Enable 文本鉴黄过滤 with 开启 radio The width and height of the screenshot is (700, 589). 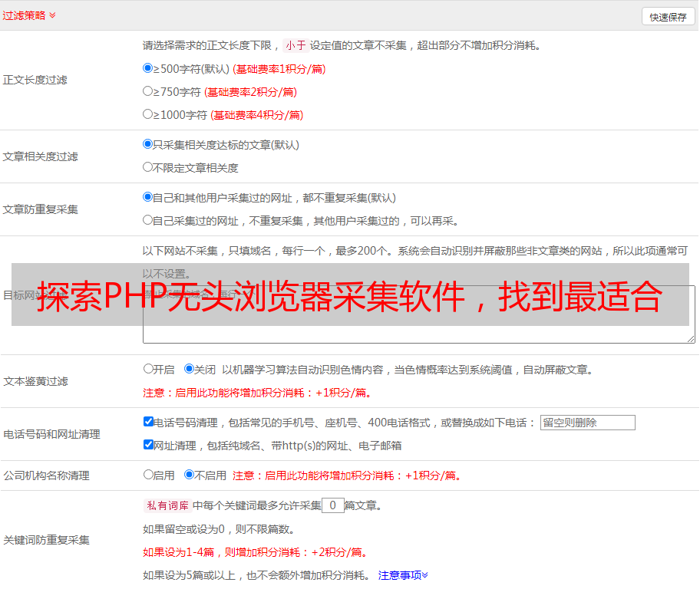pos(148,369)
